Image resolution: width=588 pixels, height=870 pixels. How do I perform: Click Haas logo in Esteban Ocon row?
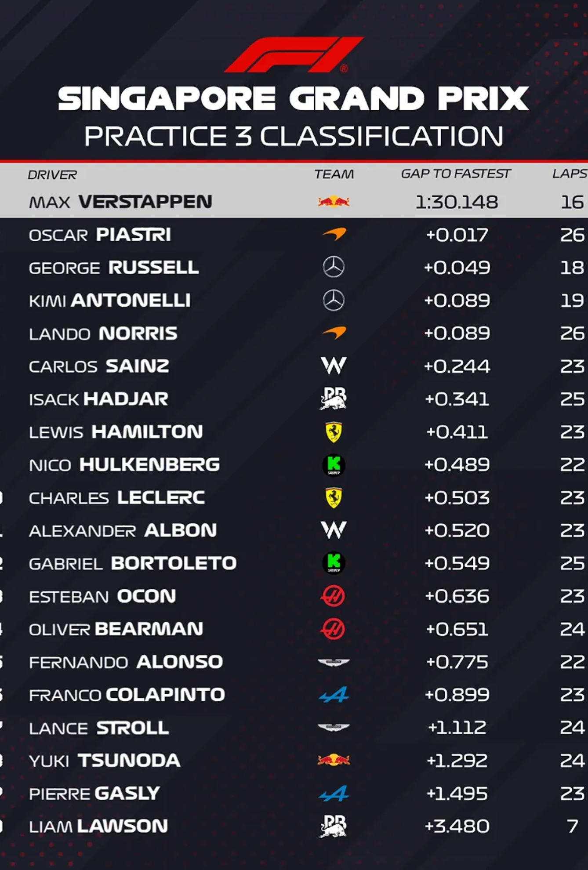(333, 596)
